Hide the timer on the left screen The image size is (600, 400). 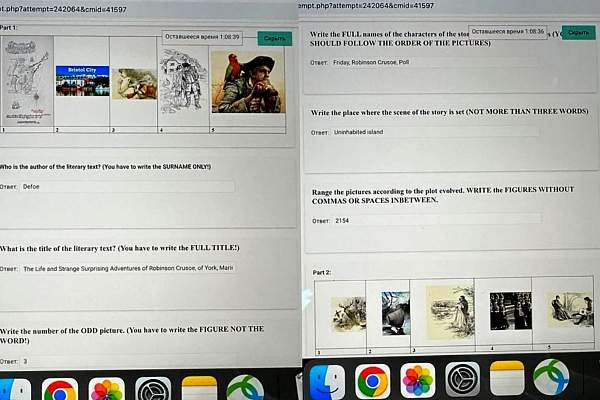(275, 38)
